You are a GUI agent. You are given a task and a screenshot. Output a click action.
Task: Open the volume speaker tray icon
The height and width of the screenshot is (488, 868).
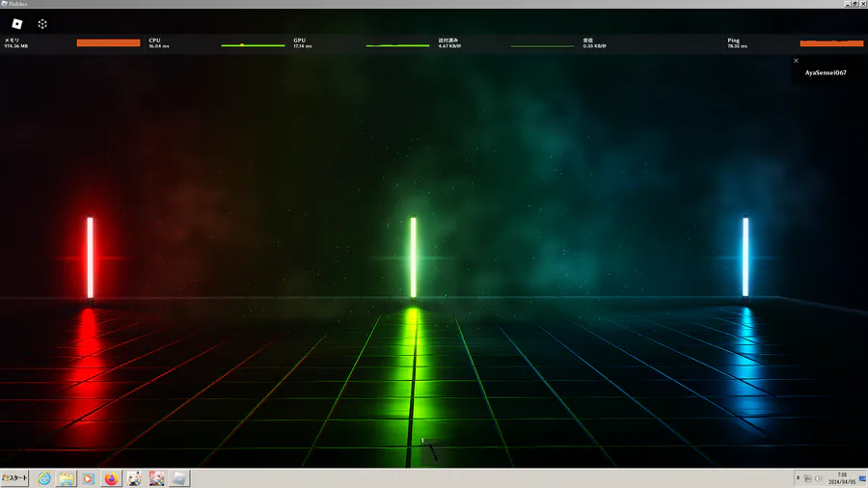(x=819, y=478)
